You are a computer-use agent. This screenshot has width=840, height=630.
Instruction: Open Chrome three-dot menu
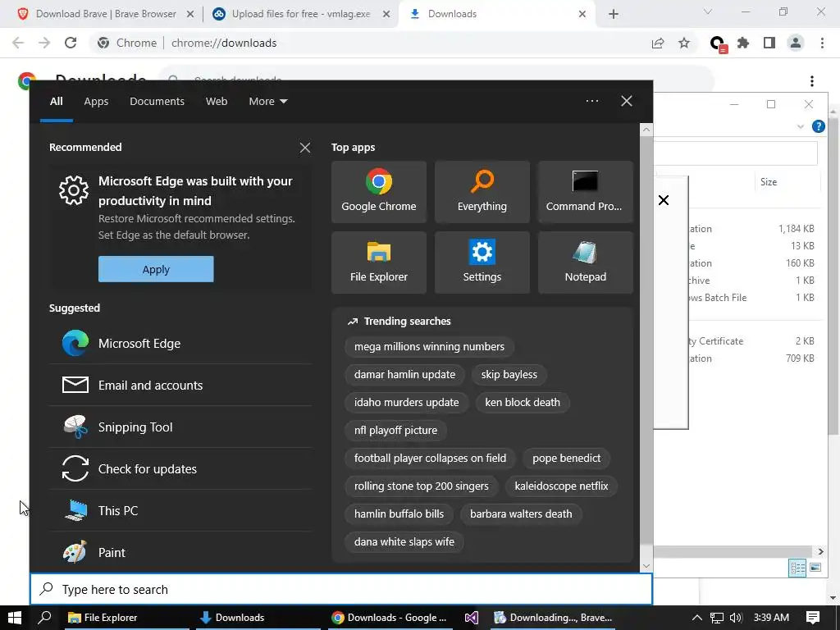click(822, 43)
